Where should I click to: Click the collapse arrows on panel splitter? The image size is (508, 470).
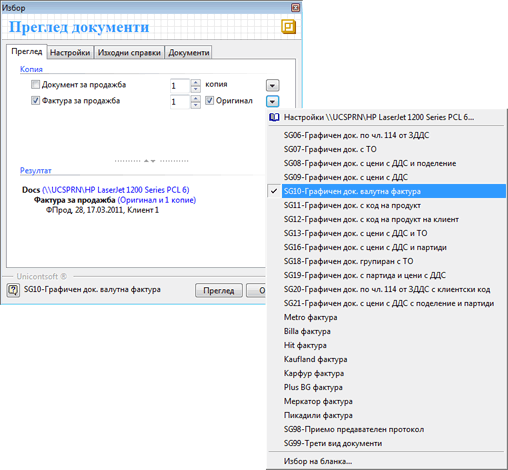(x=149, y=161)
